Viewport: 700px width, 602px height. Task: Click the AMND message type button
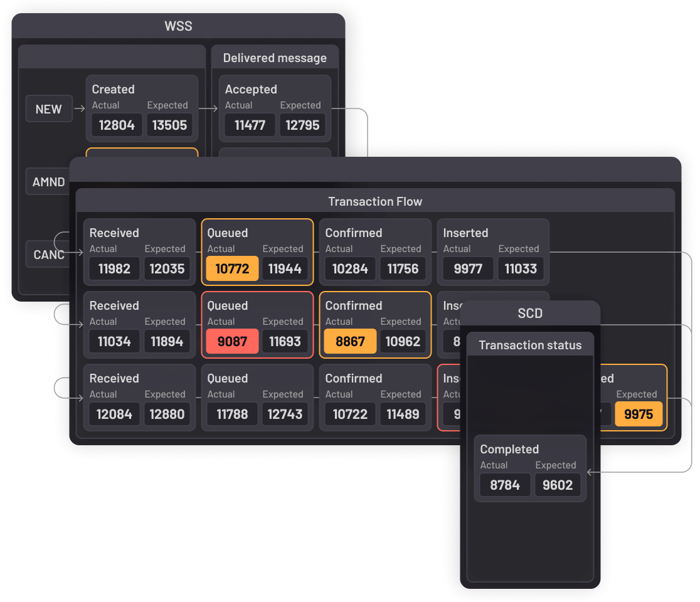coord(49,182)
